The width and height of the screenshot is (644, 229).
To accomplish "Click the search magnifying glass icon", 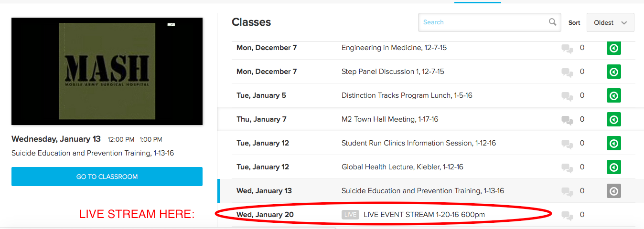I will (x=552, y=22).
